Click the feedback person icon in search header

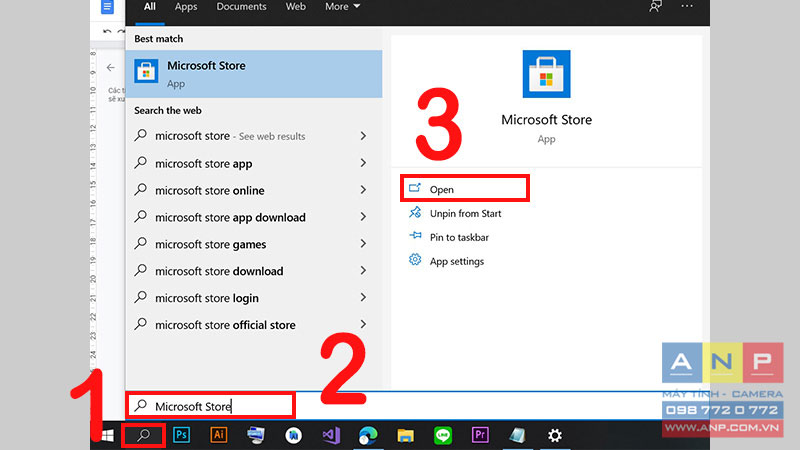click(655, 6)
